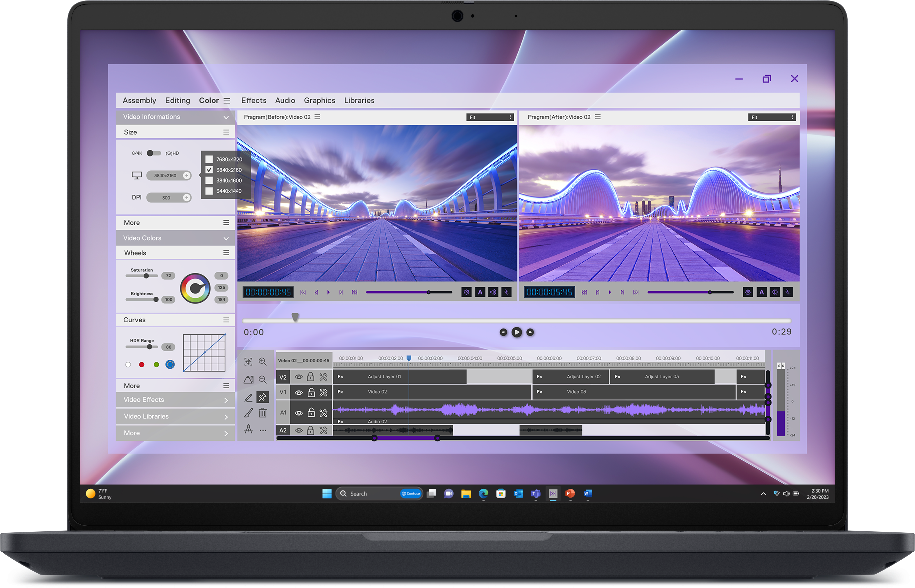Image resolution: width=915 pixels, height=588 pixels.
Task: Click the speaker audio icon under the Before preview
Action: pyautogui.click(x=493, y=292)
